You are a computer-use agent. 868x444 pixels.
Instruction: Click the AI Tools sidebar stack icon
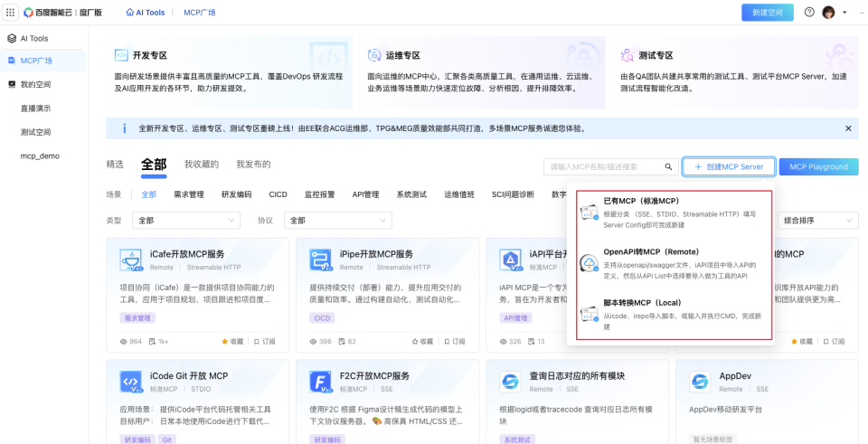(12, 39)
